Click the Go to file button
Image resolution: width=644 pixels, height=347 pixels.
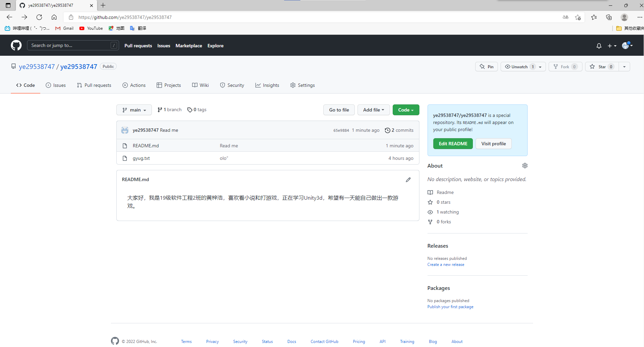(339, 110)
